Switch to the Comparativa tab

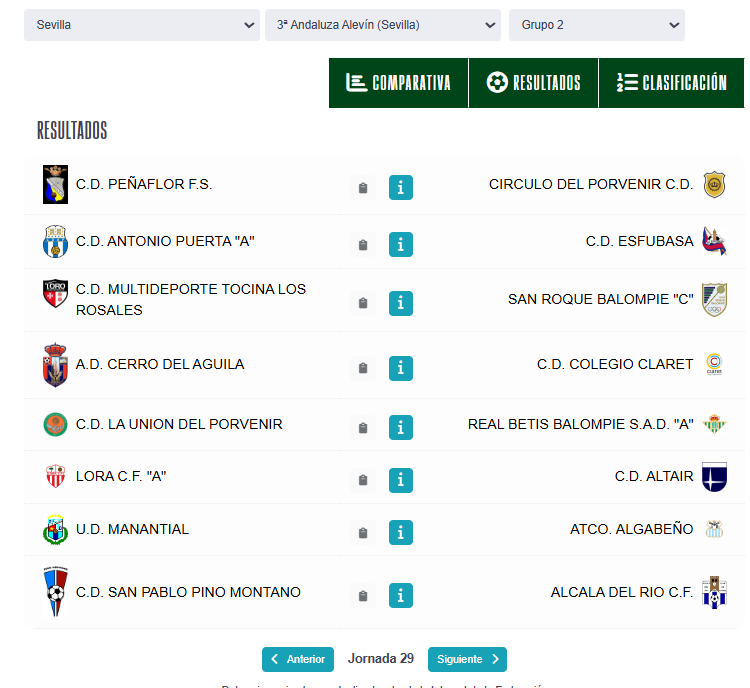tap(398, 83)
